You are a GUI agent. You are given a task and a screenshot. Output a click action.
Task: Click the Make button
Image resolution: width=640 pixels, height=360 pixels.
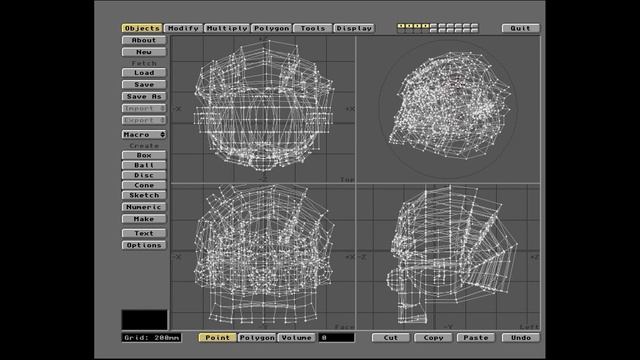click(144, 219)
